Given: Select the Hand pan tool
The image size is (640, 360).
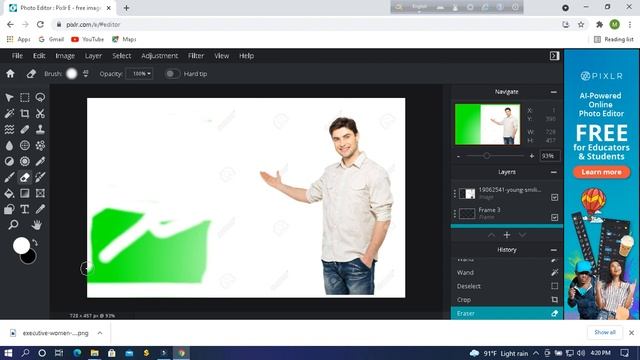Looking at the screenshot, I should tap(37, 225).
